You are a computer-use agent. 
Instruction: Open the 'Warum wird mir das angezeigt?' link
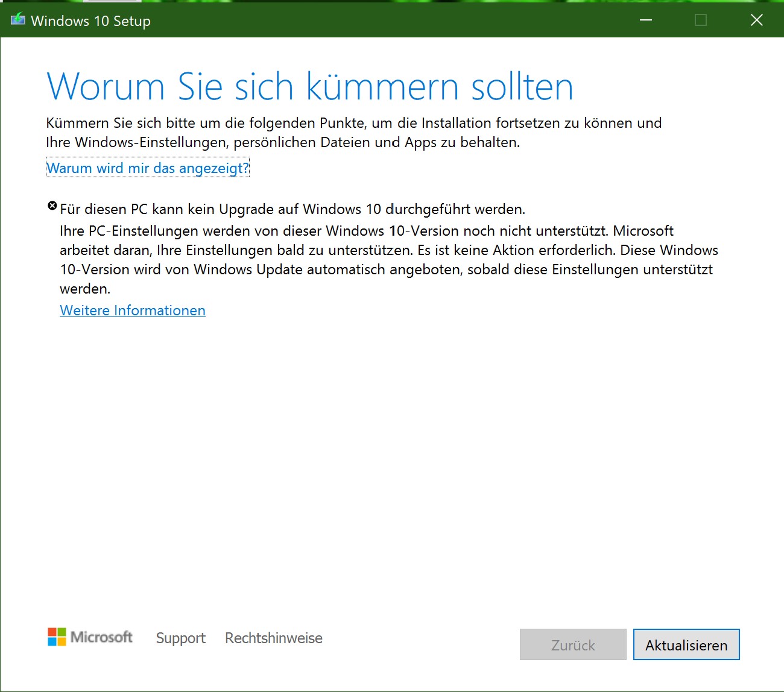(148, 168)
